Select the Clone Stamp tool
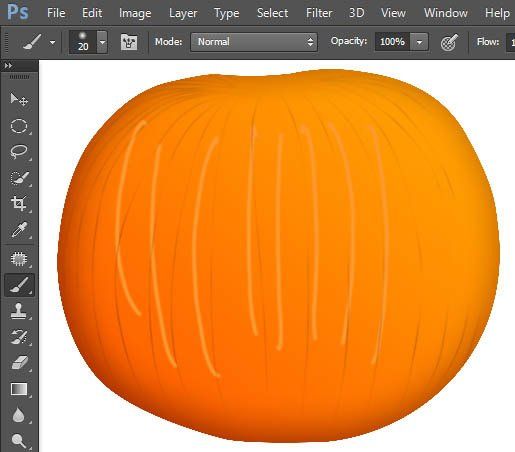515x452 pixels. 19,311
